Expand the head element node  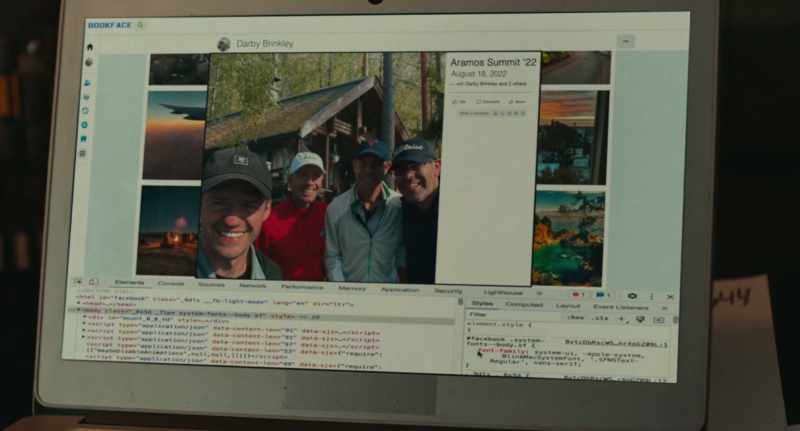(x=78, y=303)
